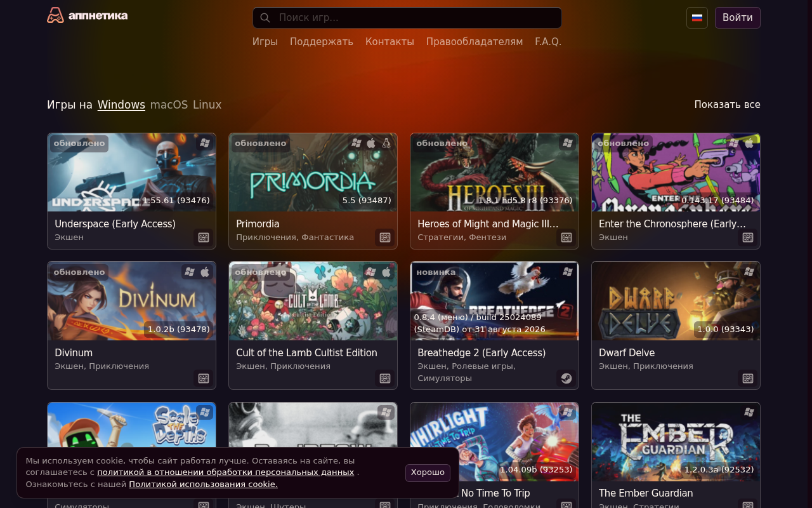The height and width of the screenshot is (508, 812).
Task: Open the F.A.Q. menu link
Action: 548,42
